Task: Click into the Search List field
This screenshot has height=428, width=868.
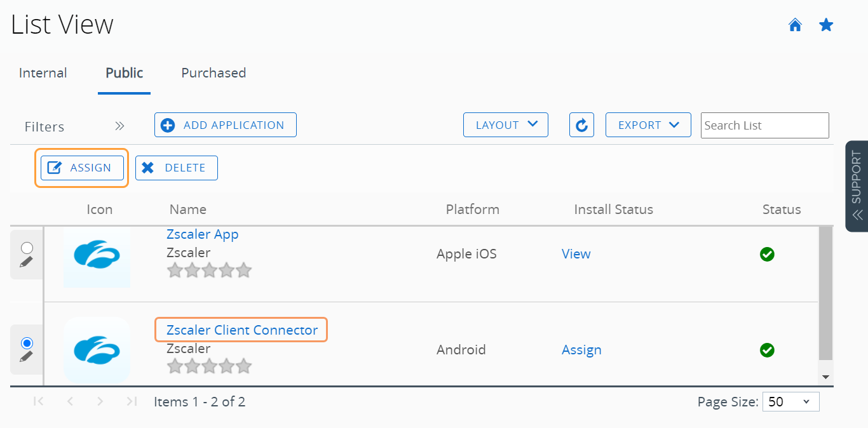Action: [x=764, y=125]
